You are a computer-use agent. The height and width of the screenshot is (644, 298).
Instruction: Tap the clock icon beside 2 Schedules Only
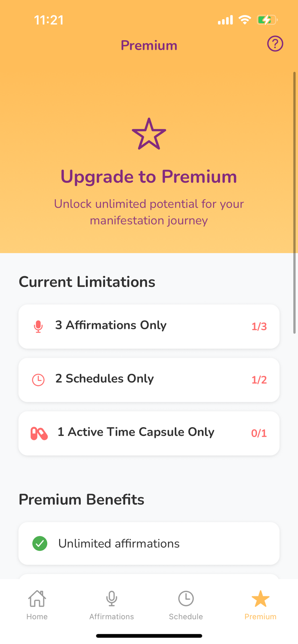(x=38, y=380)
